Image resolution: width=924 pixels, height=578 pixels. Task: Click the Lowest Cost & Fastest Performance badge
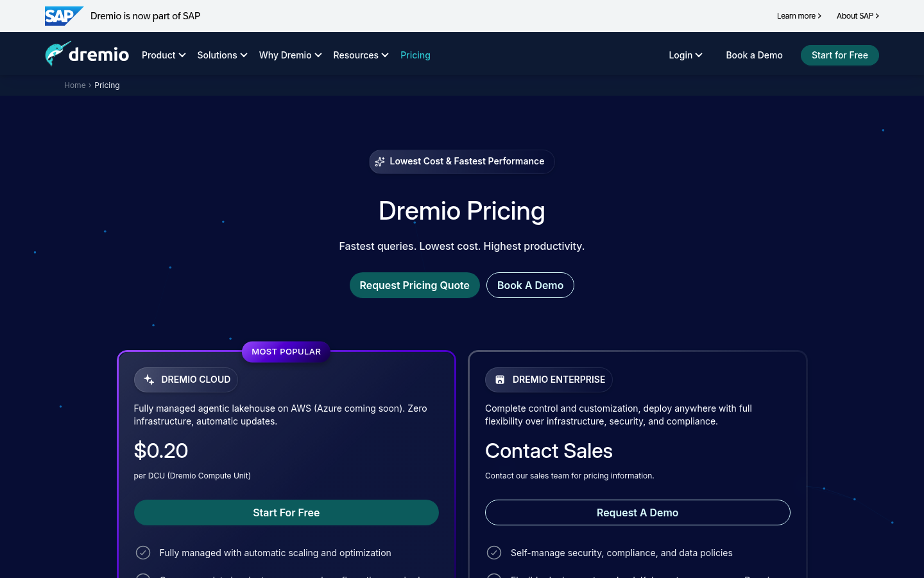[x=462, y=162]
